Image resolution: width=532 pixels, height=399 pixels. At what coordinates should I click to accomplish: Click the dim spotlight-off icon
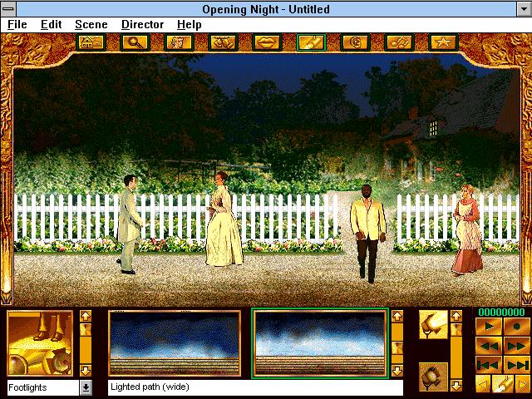click(433, 377)
